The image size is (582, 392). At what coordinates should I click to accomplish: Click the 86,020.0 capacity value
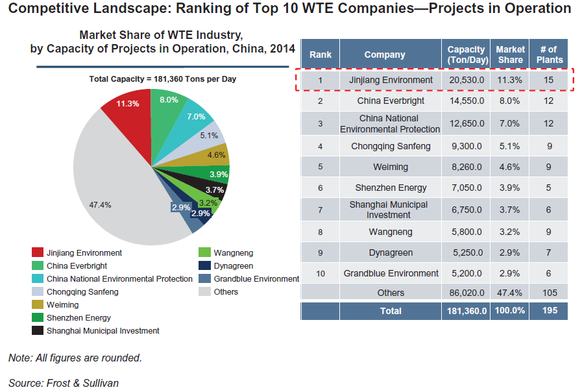467,293
